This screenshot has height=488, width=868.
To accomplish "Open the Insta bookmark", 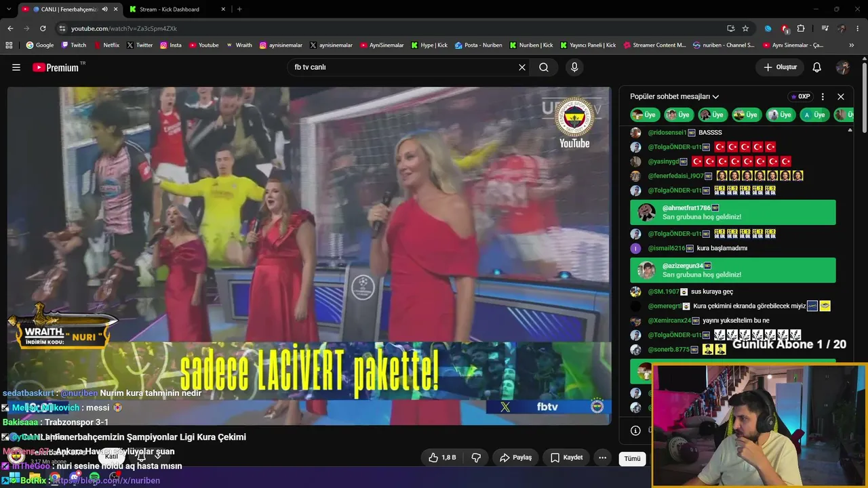I will click(170, 45).
